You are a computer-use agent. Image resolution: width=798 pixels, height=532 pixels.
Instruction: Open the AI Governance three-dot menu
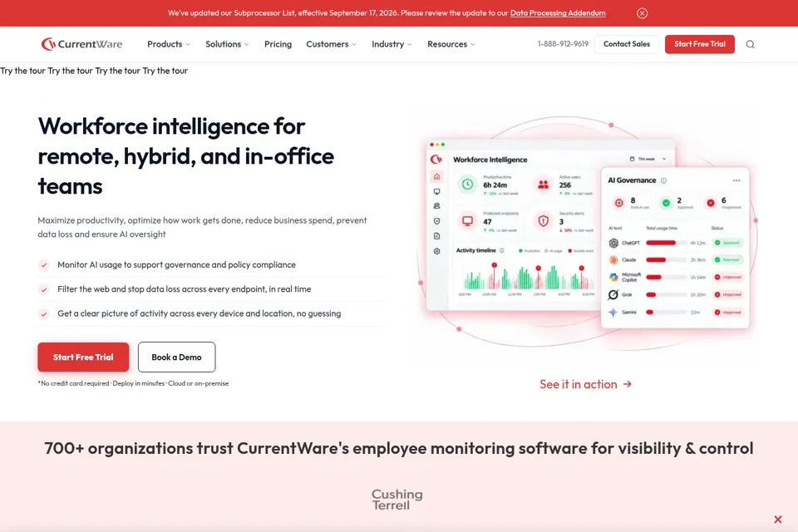[x=736, y=180]
